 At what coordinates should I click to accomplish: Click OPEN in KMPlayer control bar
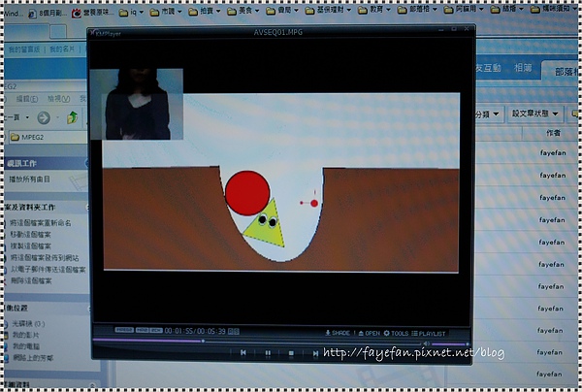[x=370, y=334]
